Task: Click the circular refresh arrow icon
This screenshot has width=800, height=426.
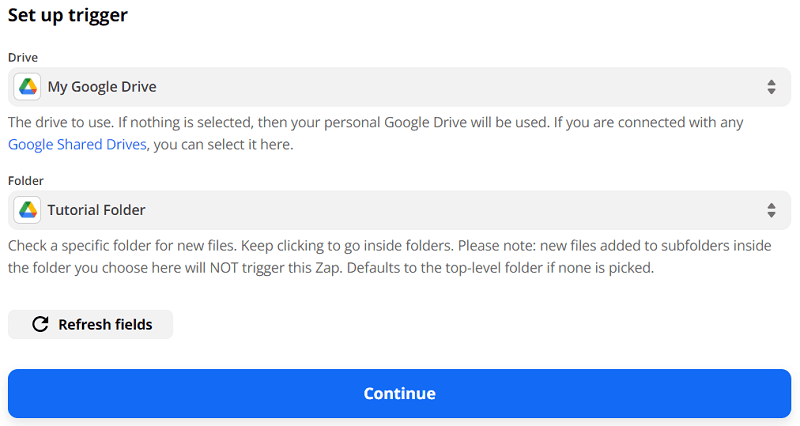Action: coord(40,324)
